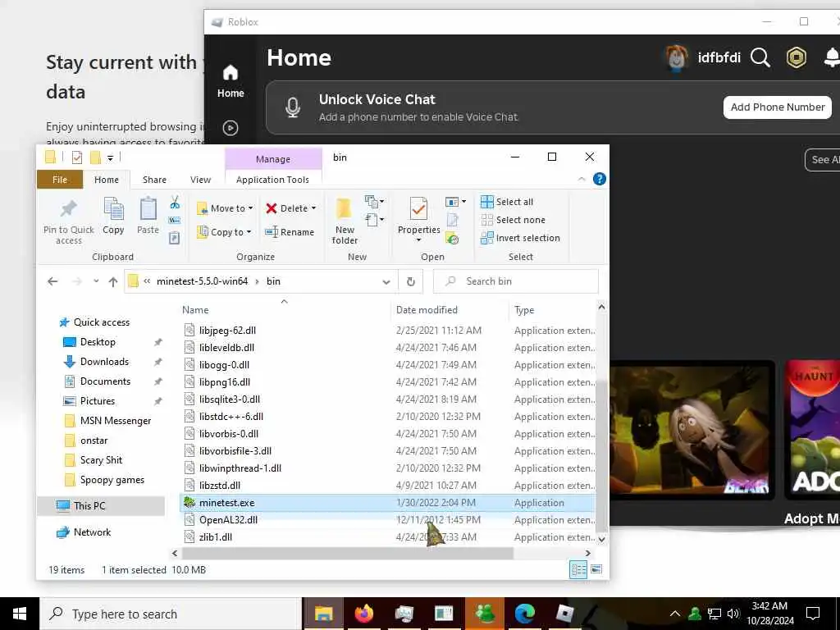The image size is (840, 630).
Task: Click the Home sidebar icon in Roblox
Action: 231,81
